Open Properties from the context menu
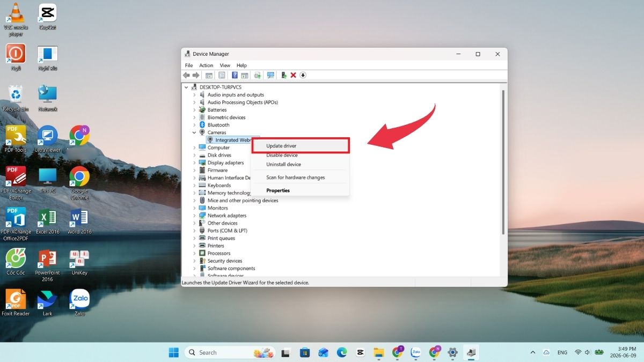Screen dimensions: 644x362 coord(301,190)
